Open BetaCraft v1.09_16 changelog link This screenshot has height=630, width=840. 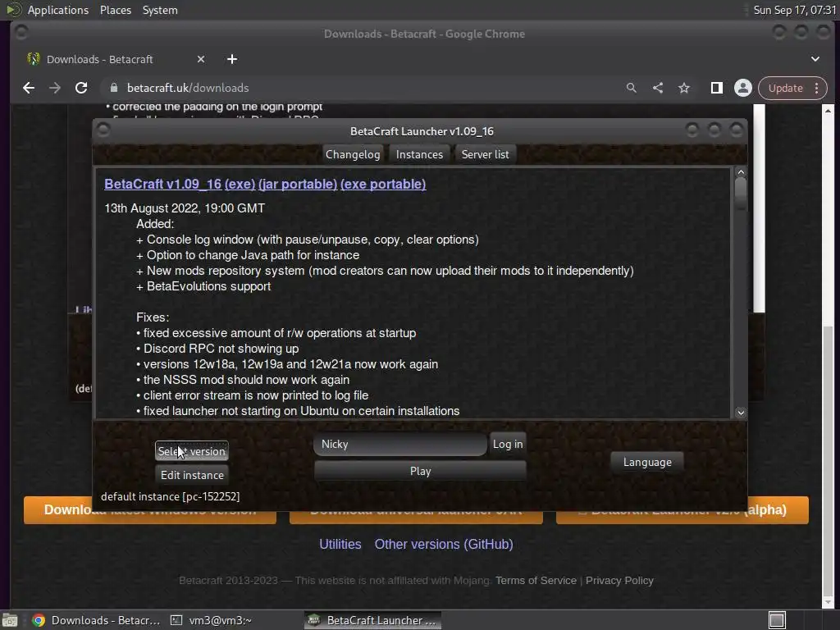tap(163, 184)
